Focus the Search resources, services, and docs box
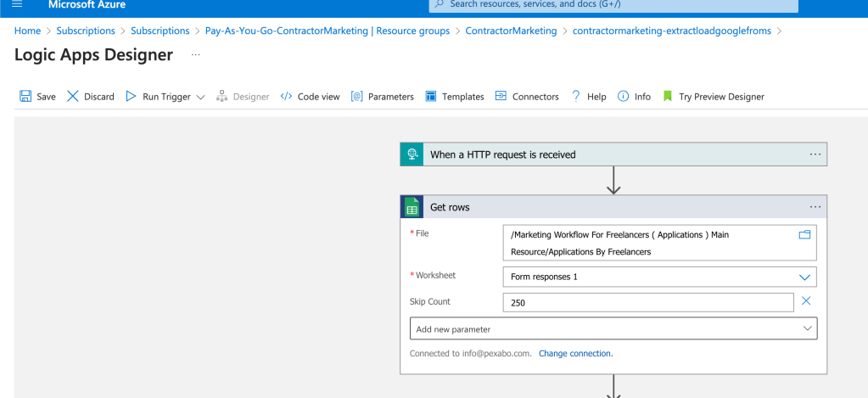 613,4
